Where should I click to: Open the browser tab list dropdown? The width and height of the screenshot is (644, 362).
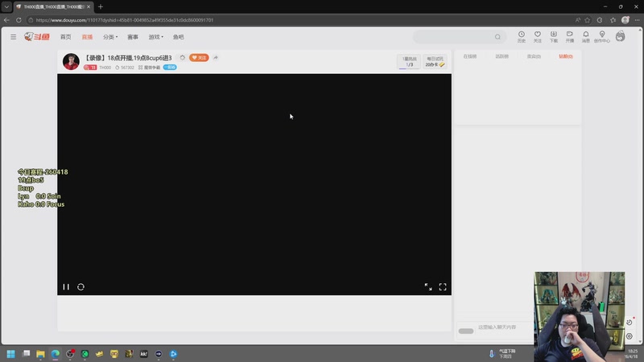coord(6,6)
